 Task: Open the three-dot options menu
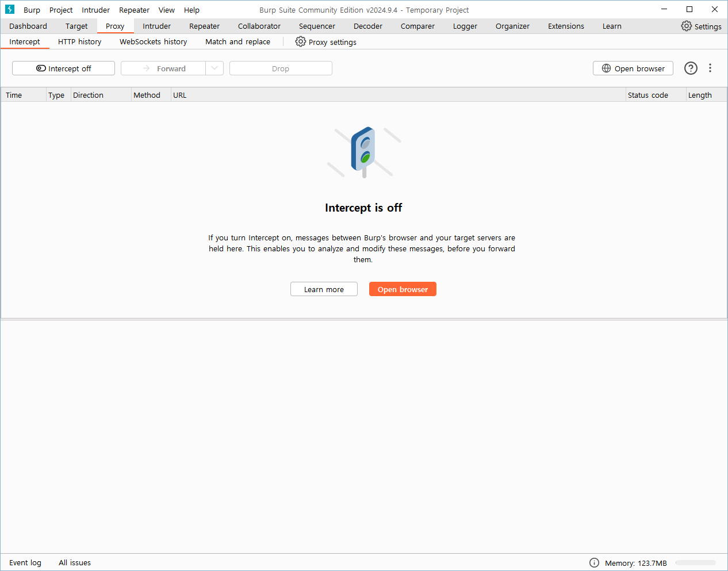pos(710,68)
